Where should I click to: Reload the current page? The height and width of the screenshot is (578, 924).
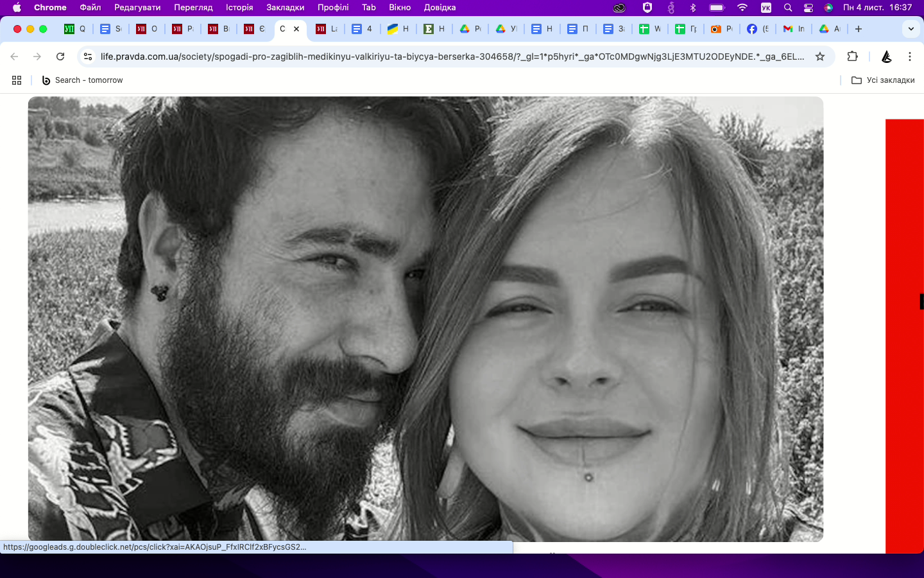coord(60,57)
